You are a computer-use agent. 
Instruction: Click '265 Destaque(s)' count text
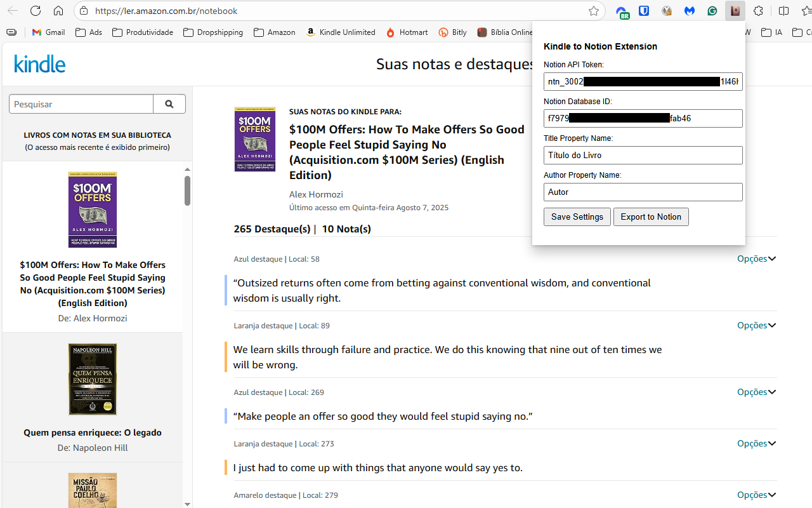pyautogui.click(x=272, y=229)
